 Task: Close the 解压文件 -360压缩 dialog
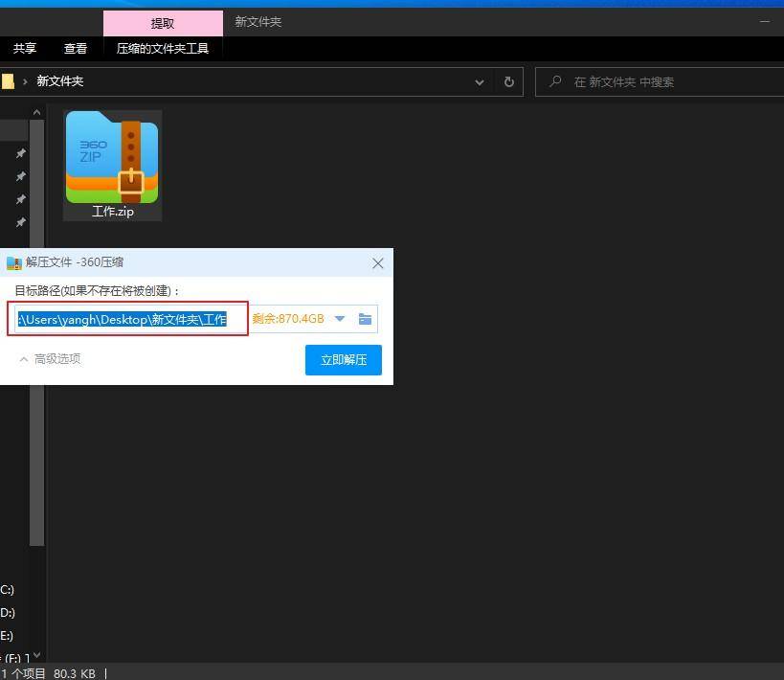[x=378, y=263]
